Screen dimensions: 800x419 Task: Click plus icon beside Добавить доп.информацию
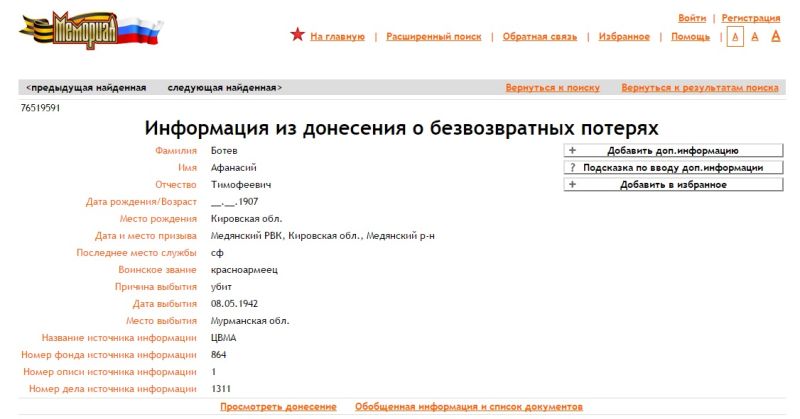tap(572, 151)
